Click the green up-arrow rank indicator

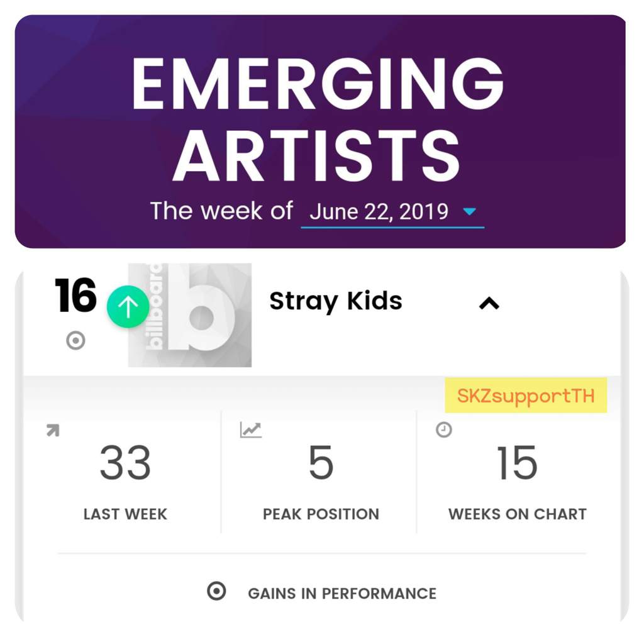click(128, 307)
